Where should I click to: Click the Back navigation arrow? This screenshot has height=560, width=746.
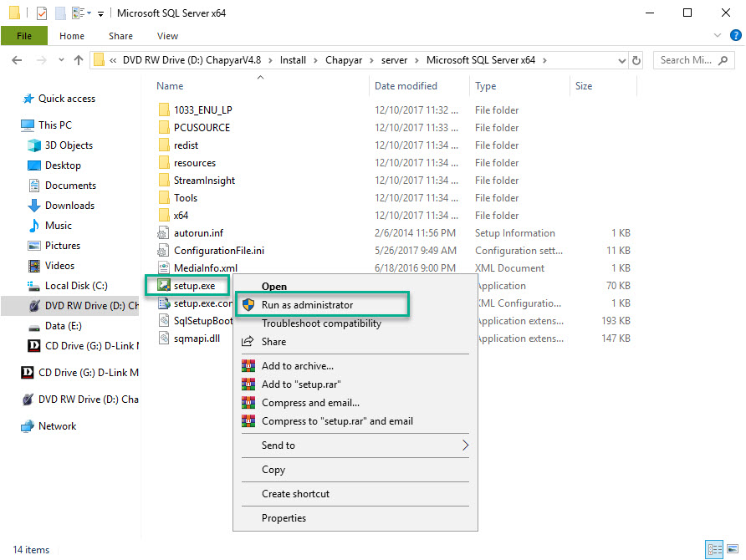17,60
